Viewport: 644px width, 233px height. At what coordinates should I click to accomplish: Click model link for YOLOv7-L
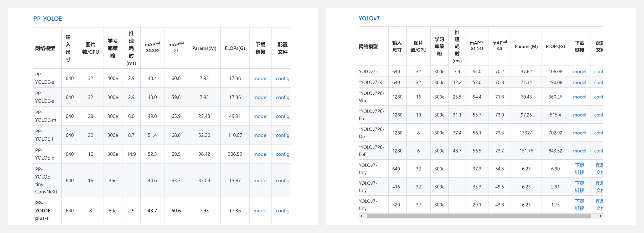579,72
